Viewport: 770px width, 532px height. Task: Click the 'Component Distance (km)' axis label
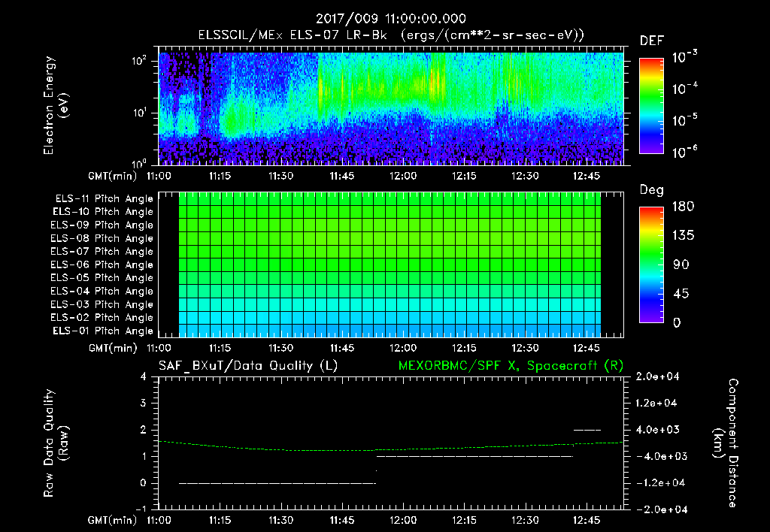pyautogui.click(x=726, y=443)
